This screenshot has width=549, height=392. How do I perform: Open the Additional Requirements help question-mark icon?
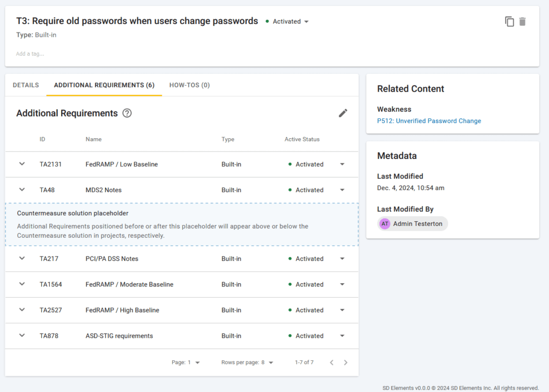pyautogui.click(x=127, y=113)
